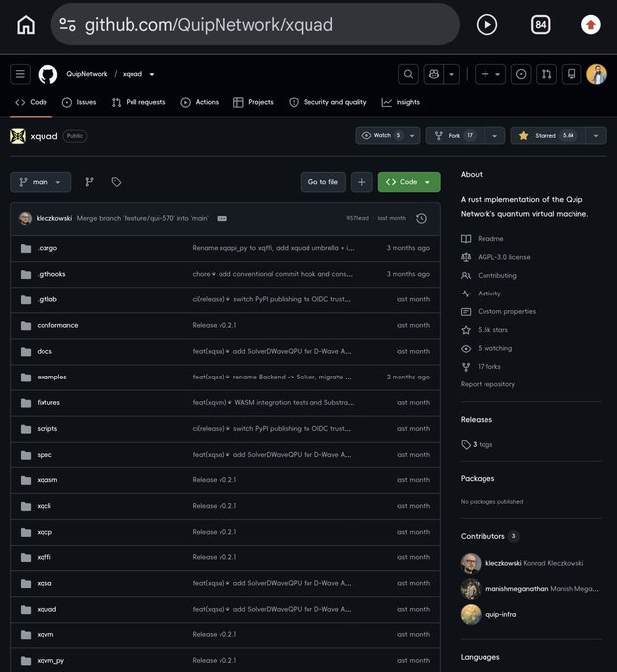This screenshot has width=617, height=672.
Task: Expand the star lists dropdown
Action: pos(596,135)
